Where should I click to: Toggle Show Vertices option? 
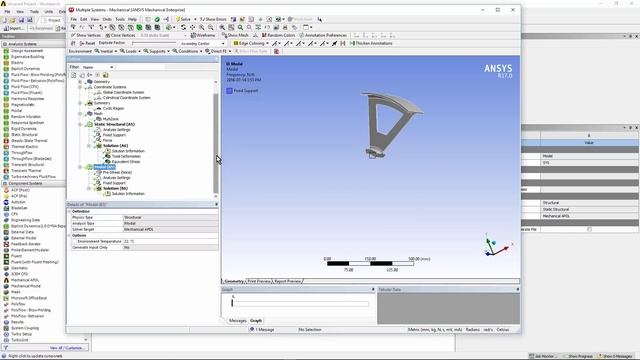pyautogui.click(x=86, y=36)
